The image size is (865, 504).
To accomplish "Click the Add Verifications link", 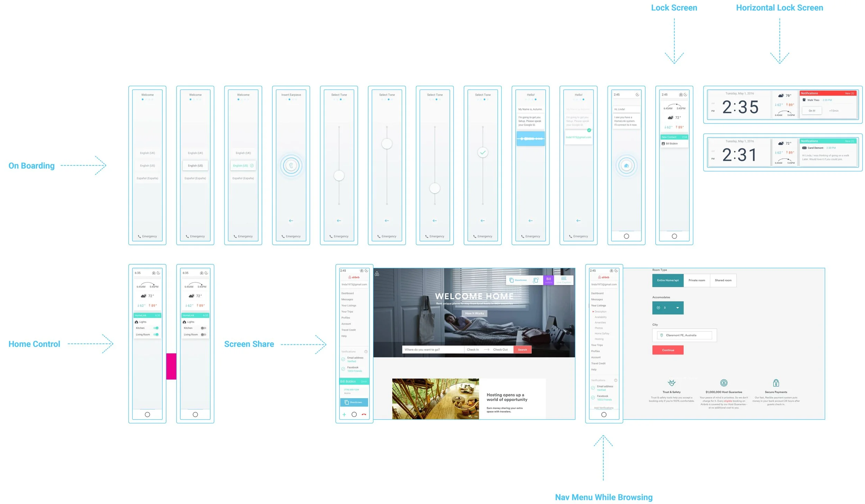I will pyautogui.click(x=604, y=408).
